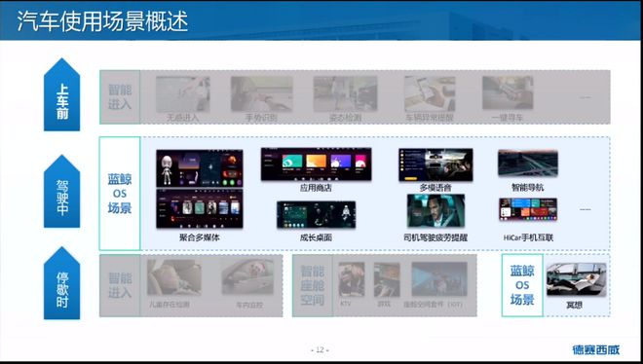The height and width of the screenshot is (364, 643).
Task: Click the 停歇时 arrow label
Action: click(62, 283)
